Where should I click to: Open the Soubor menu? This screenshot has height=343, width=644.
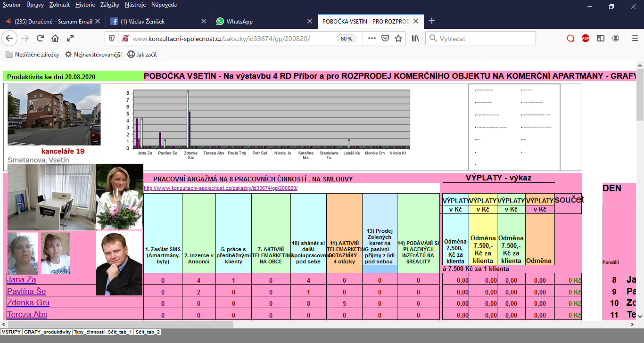coord(12,5)
